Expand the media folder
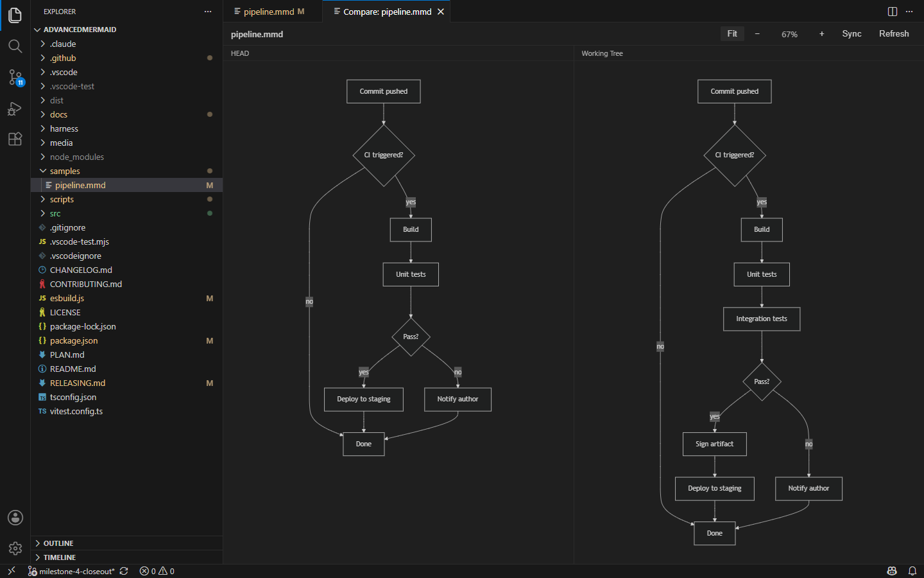 pyautogui.click(x=126, y=143)
